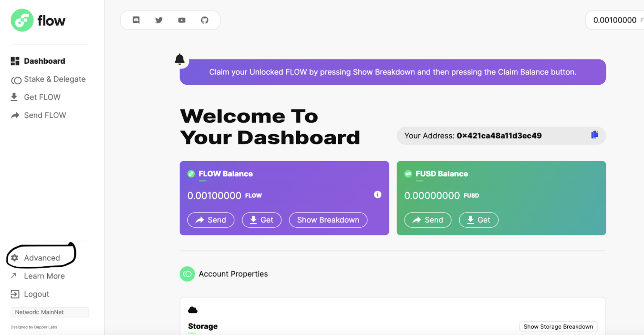
Task: Click the Storage cloud icon
Action: 193,310
